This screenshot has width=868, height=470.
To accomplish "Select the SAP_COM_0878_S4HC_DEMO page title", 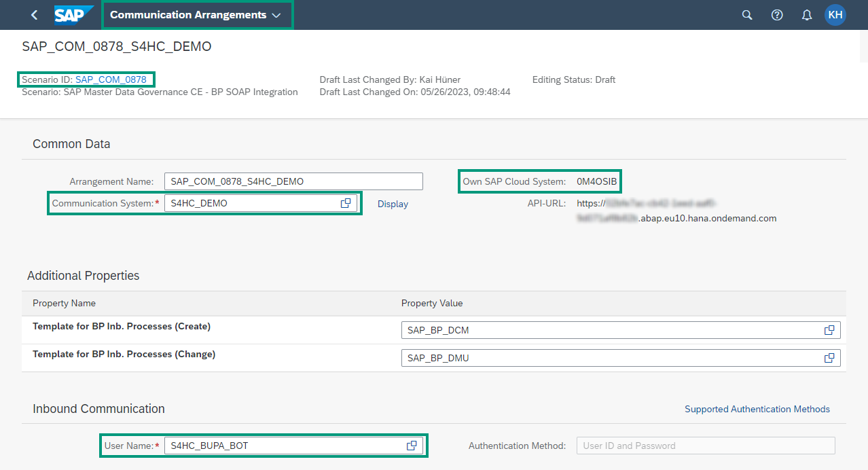I will tap(117, 46).
